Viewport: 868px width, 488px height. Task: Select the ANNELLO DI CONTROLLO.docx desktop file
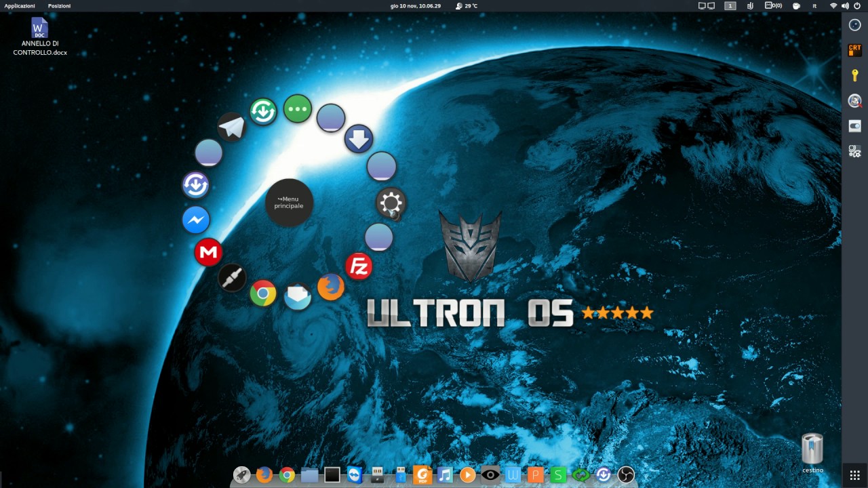(x=40, y=37)
